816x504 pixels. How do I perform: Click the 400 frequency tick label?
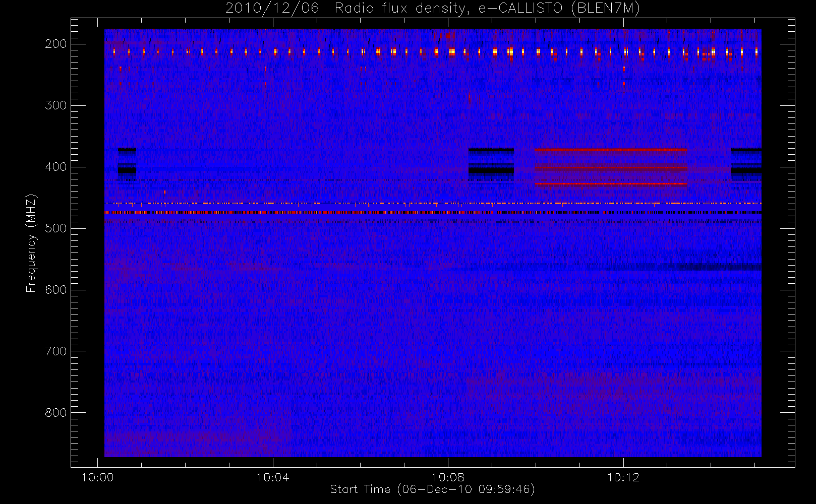click(55, 167)
